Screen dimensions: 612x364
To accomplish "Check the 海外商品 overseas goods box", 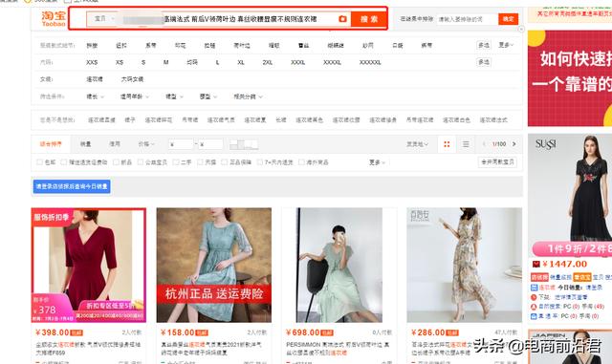I will tap(301, 162).
